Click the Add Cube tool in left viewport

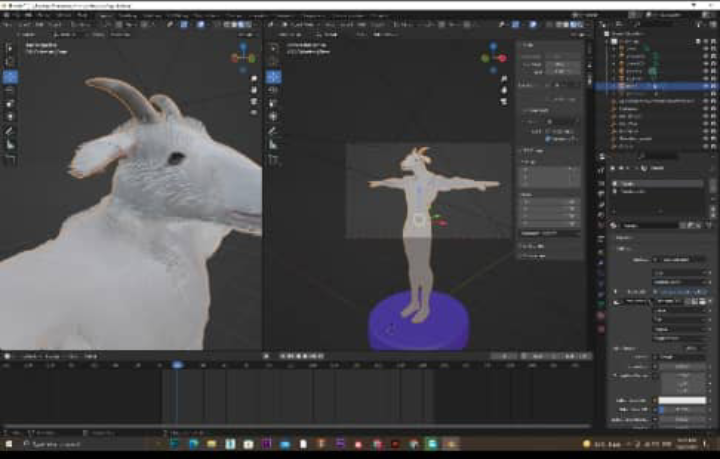[x=10, y=158]
